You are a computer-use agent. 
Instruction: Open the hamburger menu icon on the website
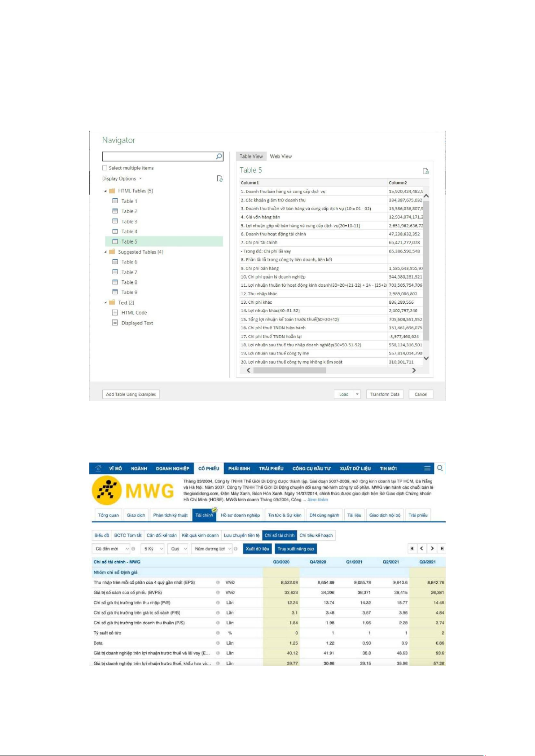coord(427,468)
